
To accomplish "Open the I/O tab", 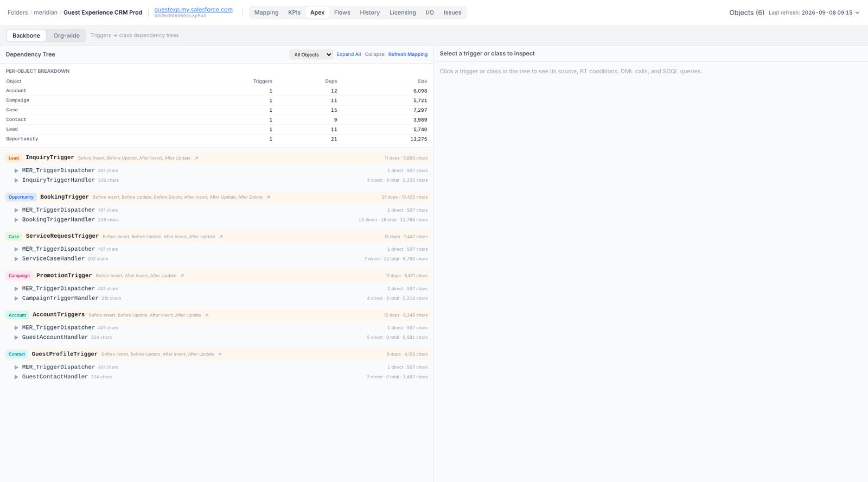I will tap(430, 12).
